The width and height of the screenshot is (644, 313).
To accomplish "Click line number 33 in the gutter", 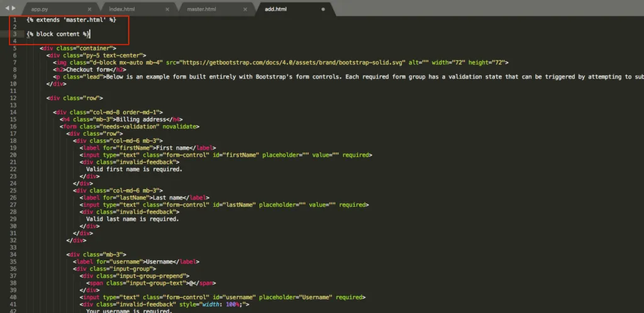I will pos(14,248).
